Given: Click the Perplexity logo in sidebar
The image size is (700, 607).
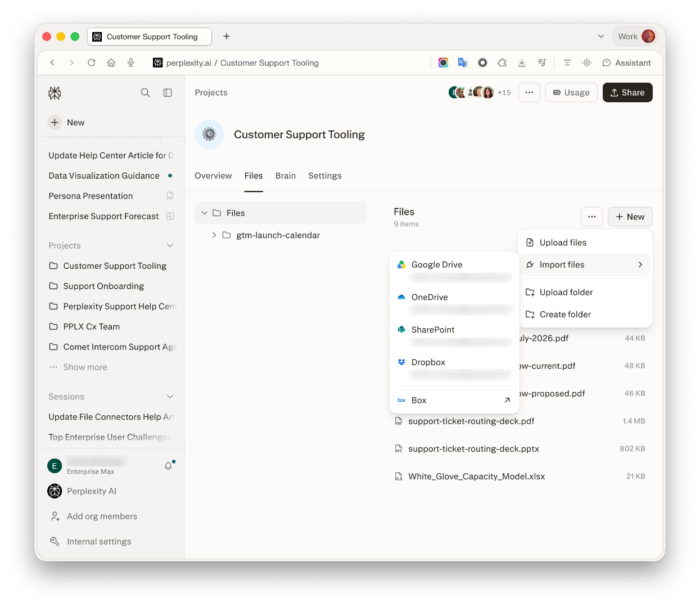Looking at the screenshot, I should pos(55,93).
